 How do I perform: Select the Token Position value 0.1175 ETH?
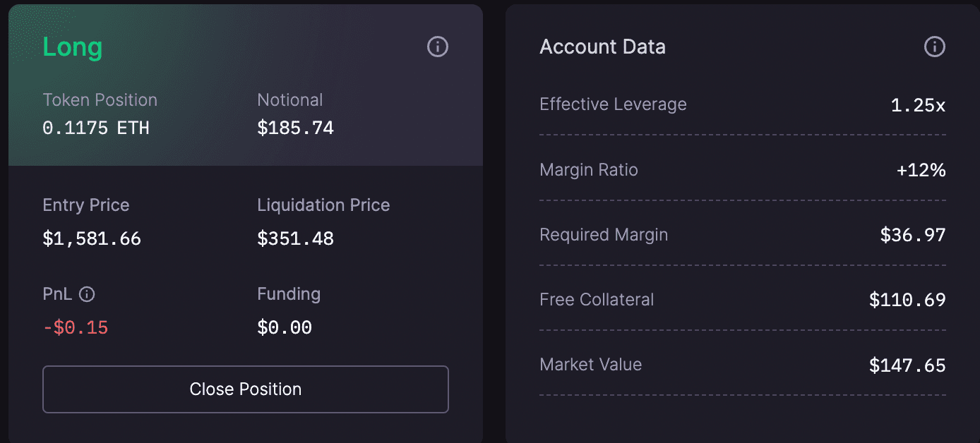tap(96, 128)
